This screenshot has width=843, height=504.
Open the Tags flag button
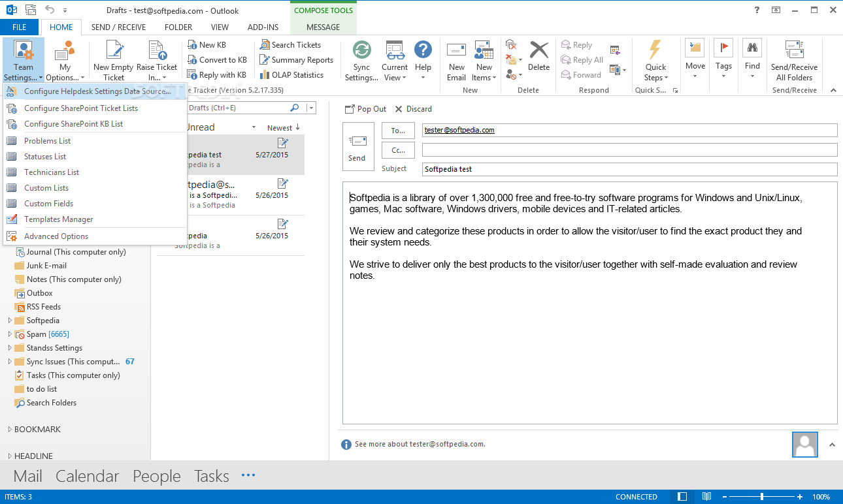tap(723, 60)
